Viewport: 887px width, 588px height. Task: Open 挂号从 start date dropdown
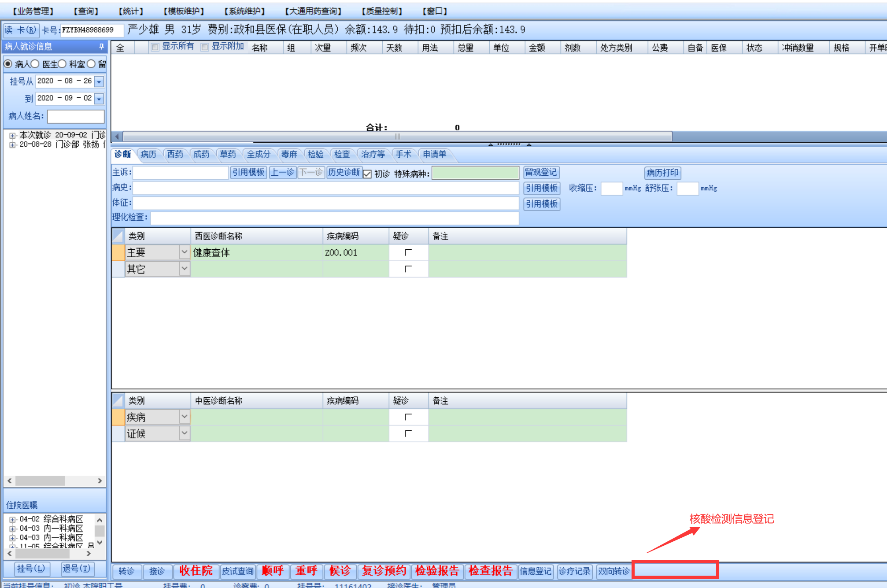click(x=99, y=81)
